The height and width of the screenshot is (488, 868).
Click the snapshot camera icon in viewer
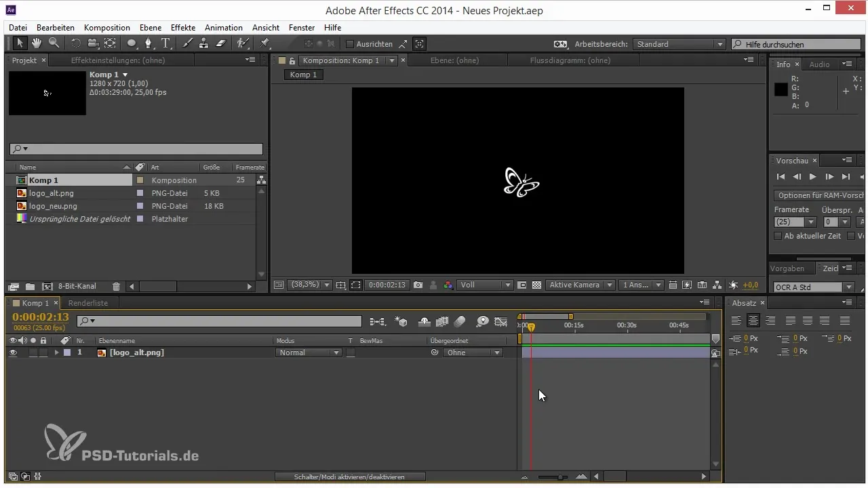point(418,285)
